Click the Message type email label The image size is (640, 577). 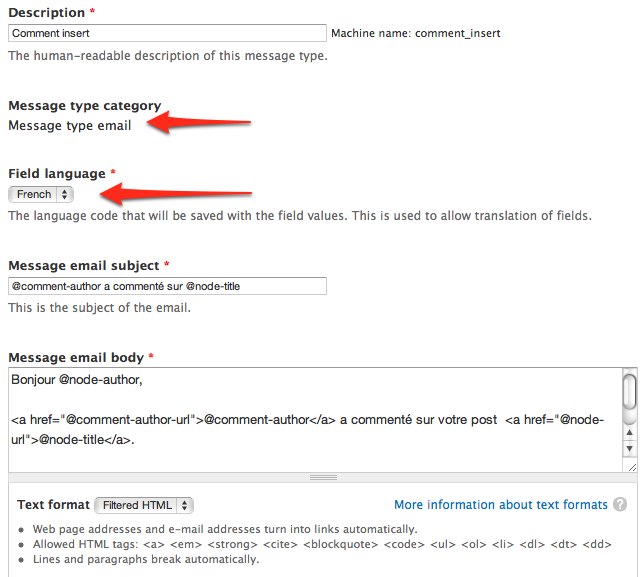[70, 125]
